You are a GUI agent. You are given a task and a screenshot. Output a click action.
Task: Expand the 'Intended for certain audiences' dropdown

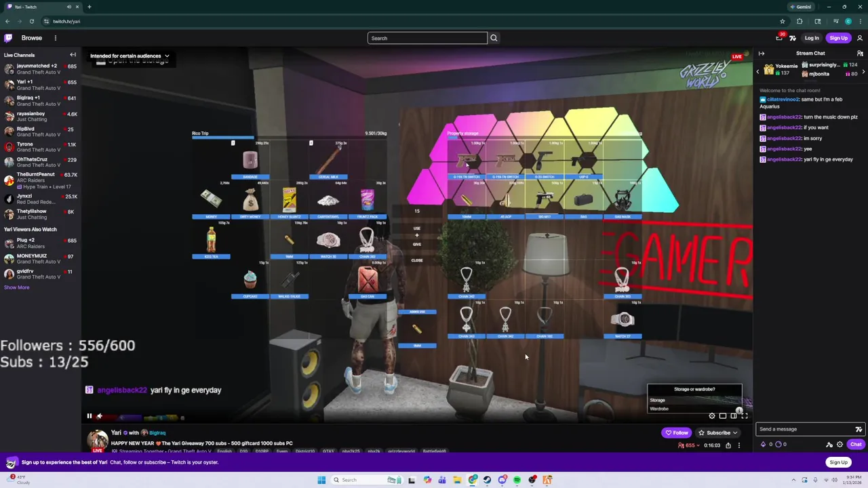130,56
